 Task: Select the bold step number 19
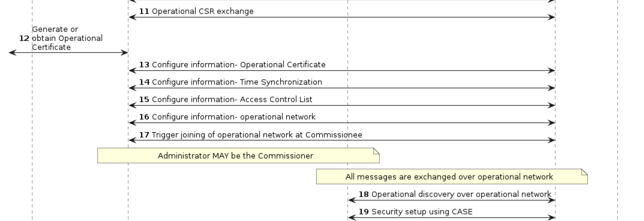[364, 212]
